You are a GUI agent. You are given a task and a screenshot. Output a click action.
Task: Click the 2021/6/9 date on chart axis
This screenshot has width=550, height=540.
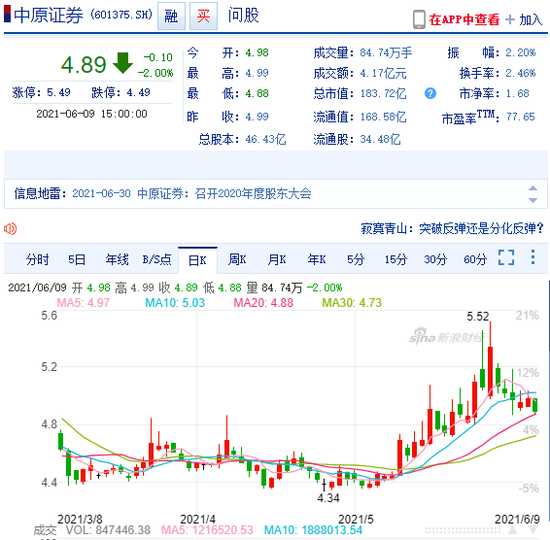tap(517, 519)
